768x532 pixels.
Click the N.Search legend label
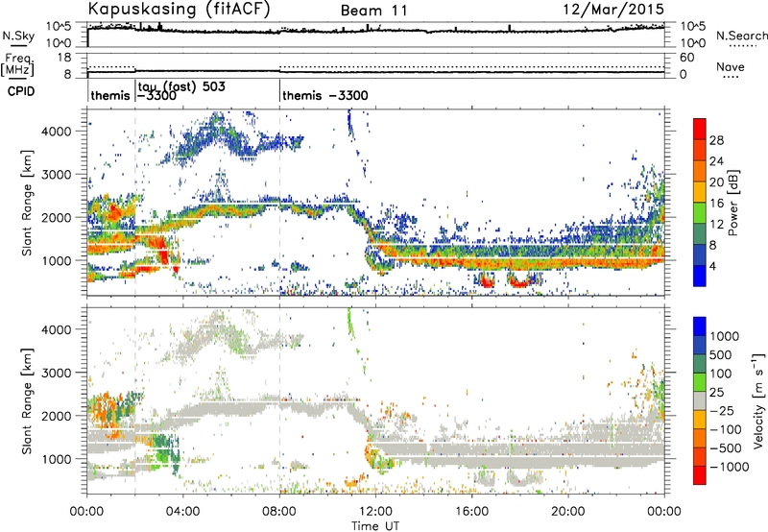pos(741,36)
